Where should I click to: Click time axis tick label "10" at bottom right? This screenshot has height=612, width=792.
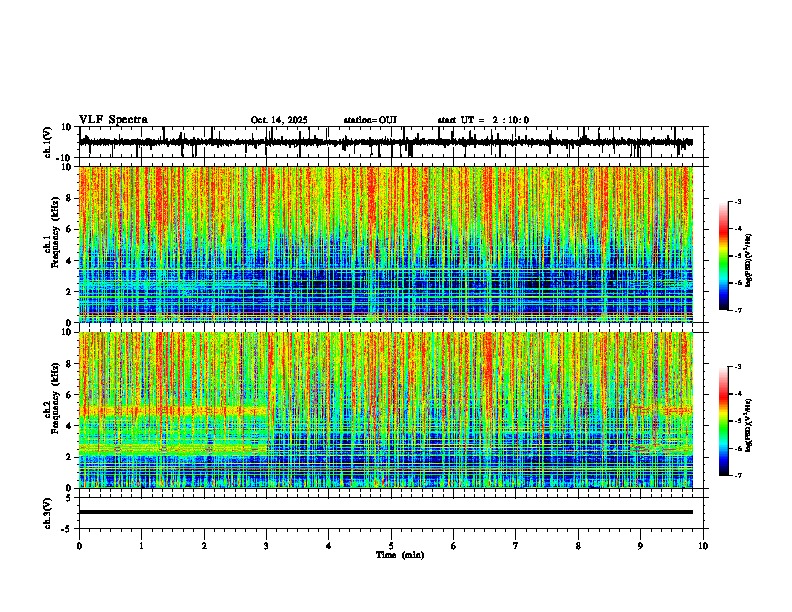click(703, 546)
